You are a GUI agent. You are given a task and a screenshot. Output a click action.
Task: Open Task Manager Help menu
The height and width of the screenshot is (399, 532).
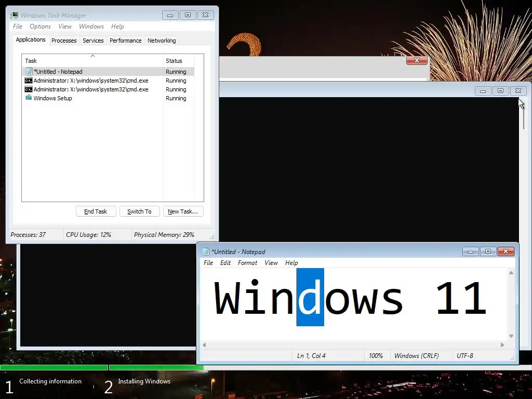pyautogui.click(x=117, y=26)
